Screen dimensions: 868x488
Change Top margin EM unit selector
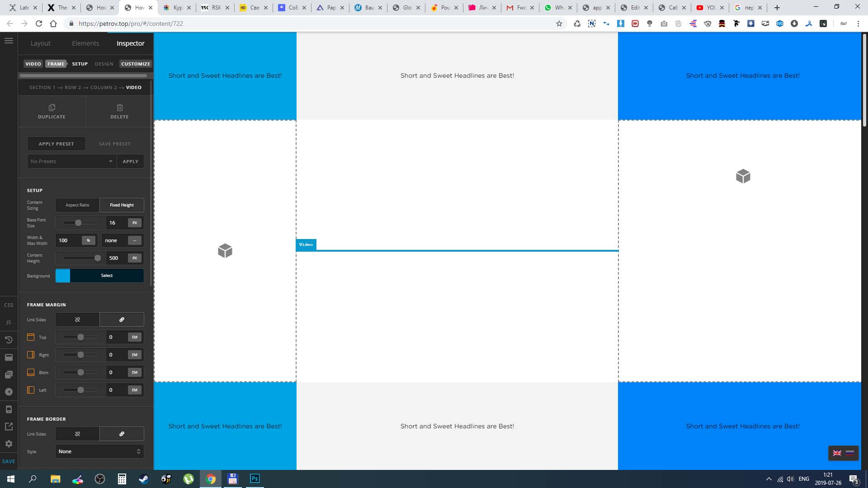point(135,337)
